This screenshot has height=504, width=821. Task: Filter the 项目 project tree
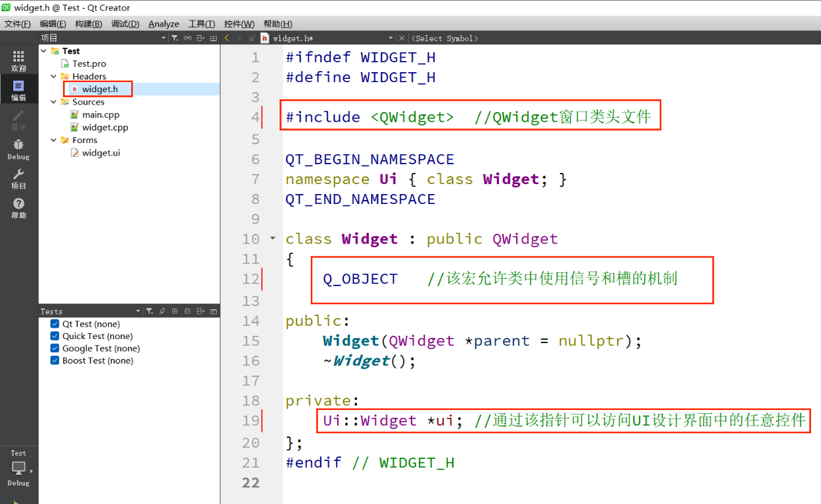point(175,38)
